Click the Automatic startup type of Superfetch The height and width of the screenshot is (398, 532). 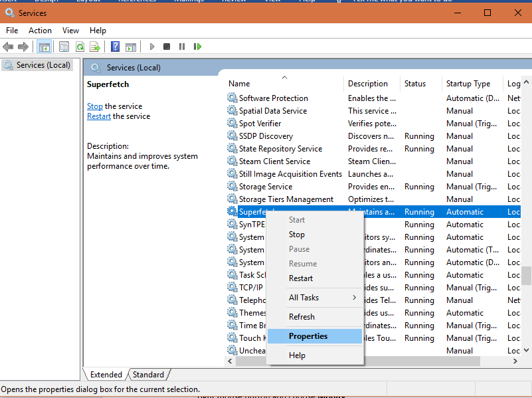tap(465, 212)
